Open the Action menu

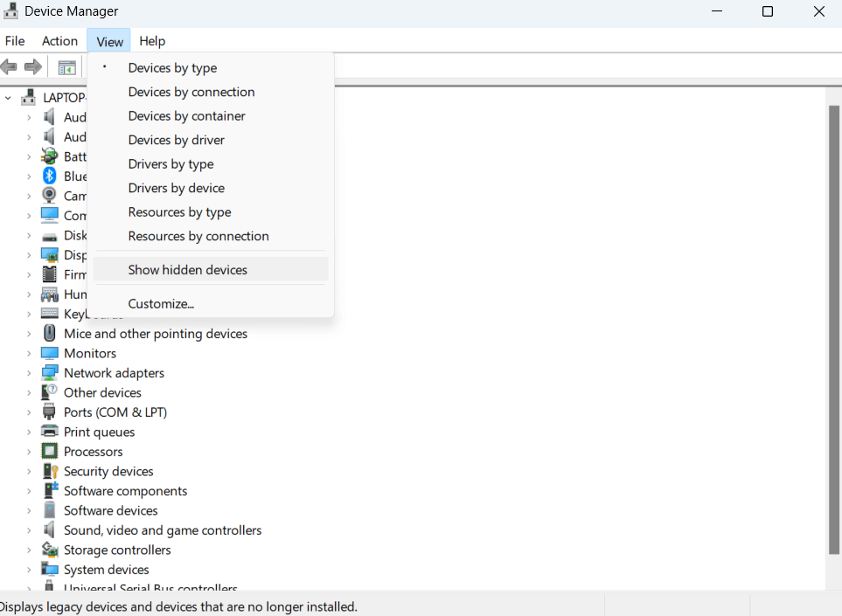[59, 41]
